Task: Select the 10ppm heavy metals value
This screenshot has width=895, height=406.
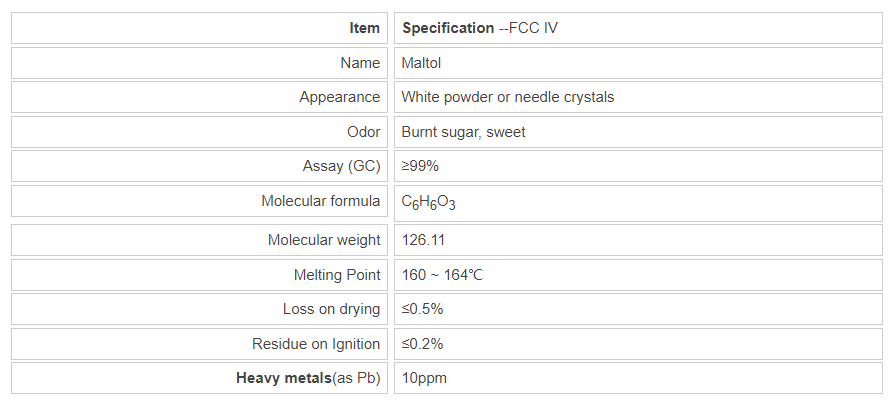Action: tap(425, 378)
